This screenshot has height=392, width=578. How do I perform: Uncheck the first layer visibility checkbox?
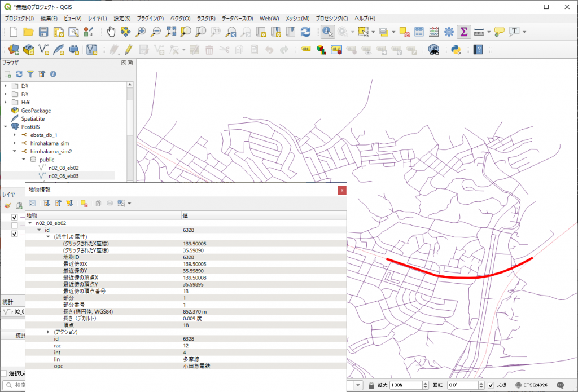(x=14, y=217)
